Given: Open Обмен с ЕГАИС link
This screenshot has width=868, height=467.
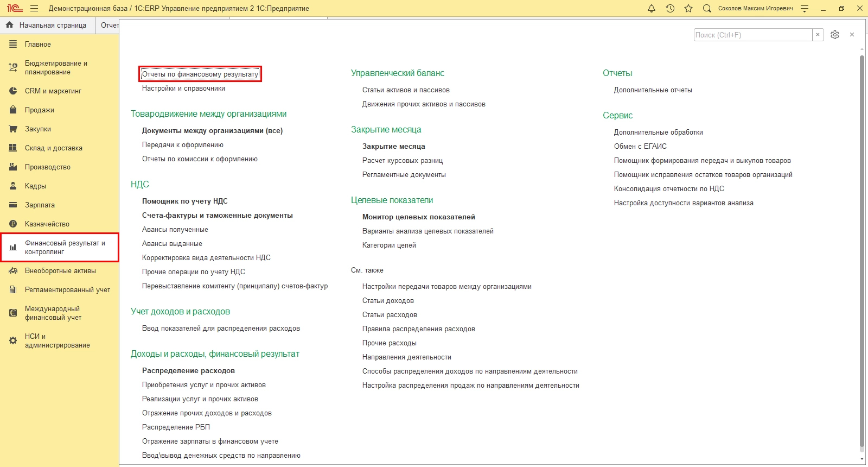Looking at the screenshot, I should 640,147.
